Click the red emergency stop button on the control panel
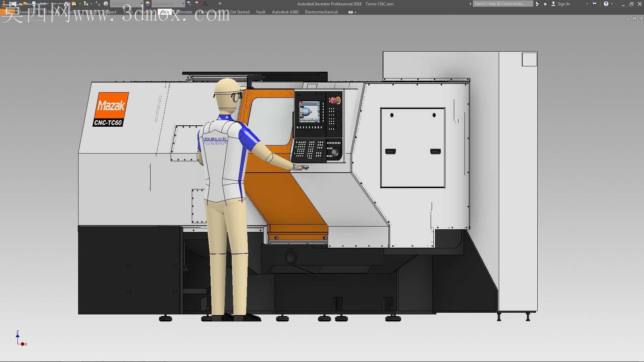This screenshot has width=644, height=362. (x=334, y=100)
